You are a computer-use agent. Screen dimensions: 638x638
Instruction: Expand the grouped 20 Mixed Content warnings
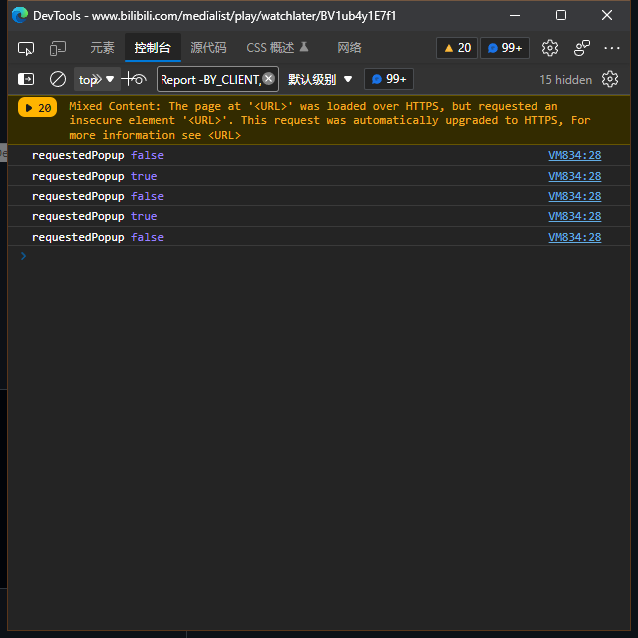[37, 108]
